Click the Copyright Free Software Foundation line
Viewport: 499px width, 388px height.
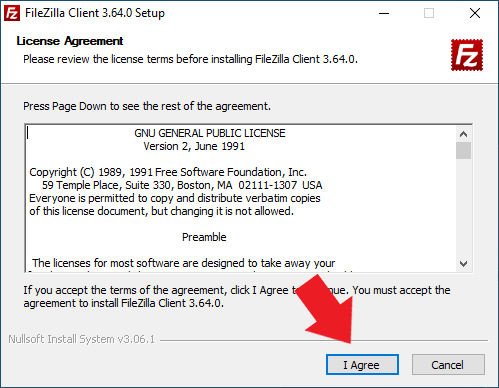(168, 172)
